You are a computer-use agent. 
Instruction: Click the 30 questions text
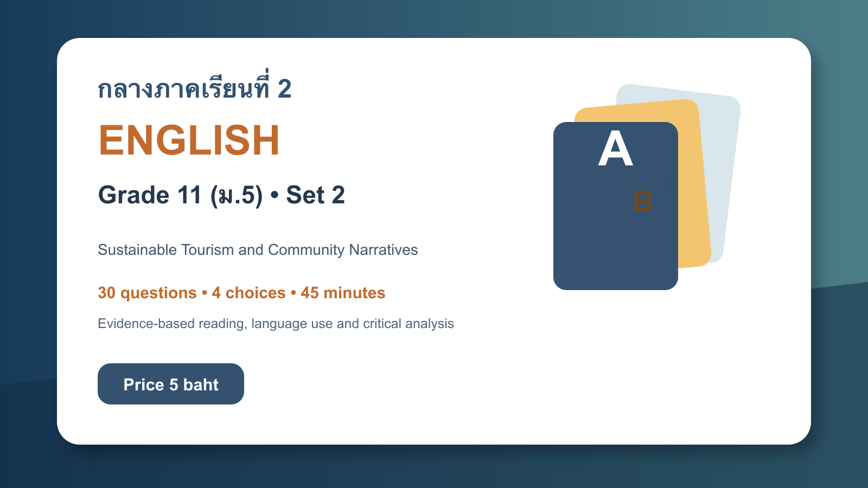pos(147,293)
